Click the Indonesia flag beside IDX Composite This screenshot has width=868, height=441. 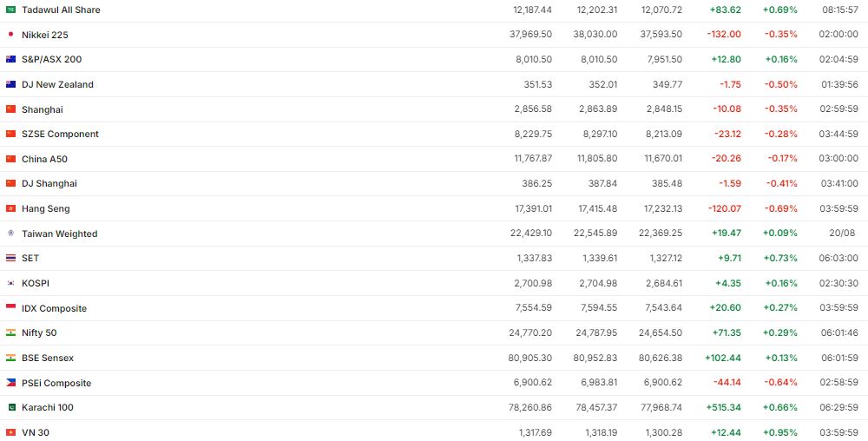click(x=10, y=308)
